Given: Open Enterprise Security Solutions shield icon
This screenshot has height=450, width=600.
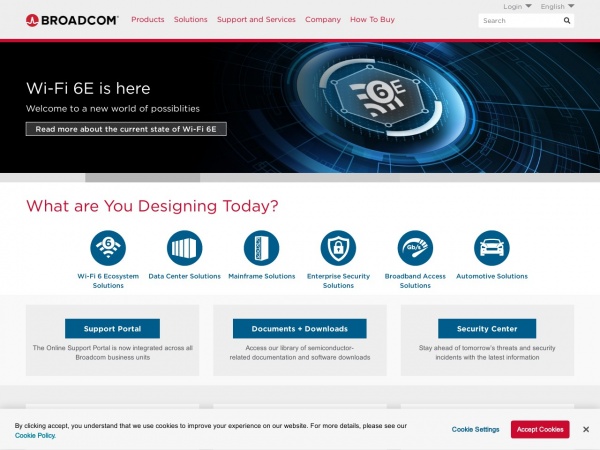Looking at the screenshot, I should 338,248.
